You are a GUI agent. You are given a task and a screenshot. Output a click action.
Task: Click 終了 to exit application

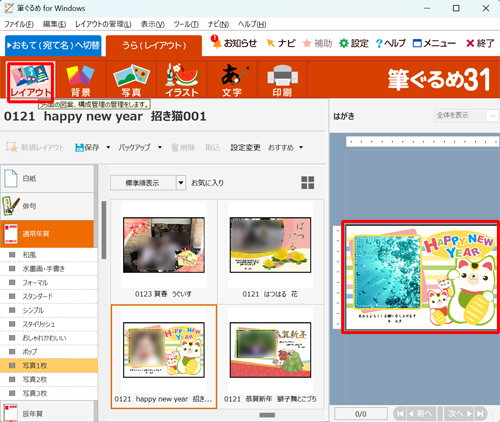(480, 43)
